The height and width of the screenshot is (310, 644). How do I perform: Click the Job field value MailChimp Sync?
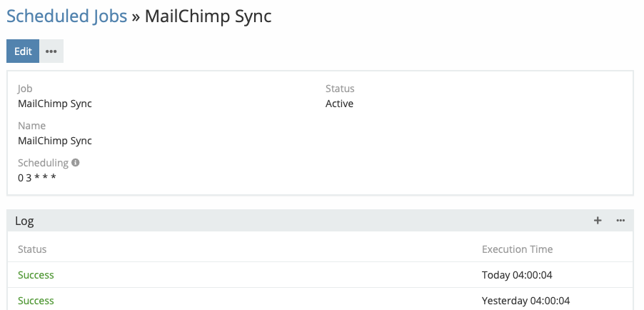coord(55,104)
